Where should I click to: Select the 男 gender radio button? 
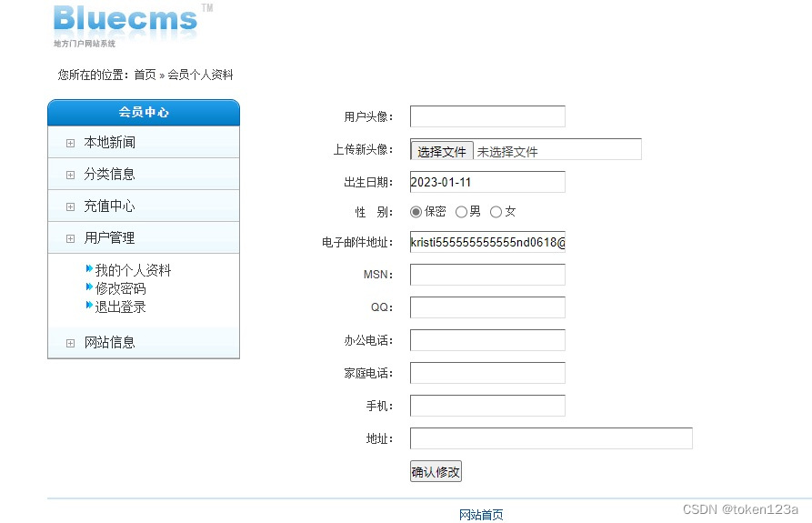coord(461,212)
